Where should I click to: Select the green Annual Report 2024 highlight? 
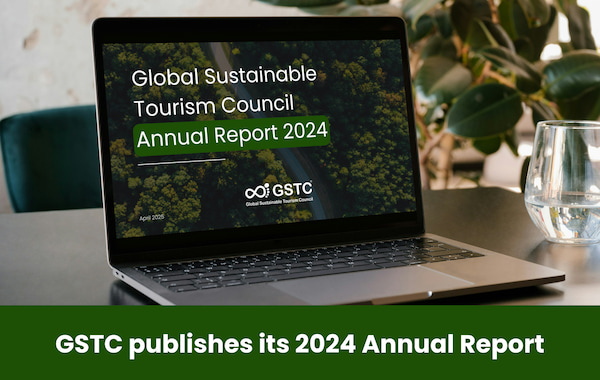pyautogui.click(x=232, y=135)
